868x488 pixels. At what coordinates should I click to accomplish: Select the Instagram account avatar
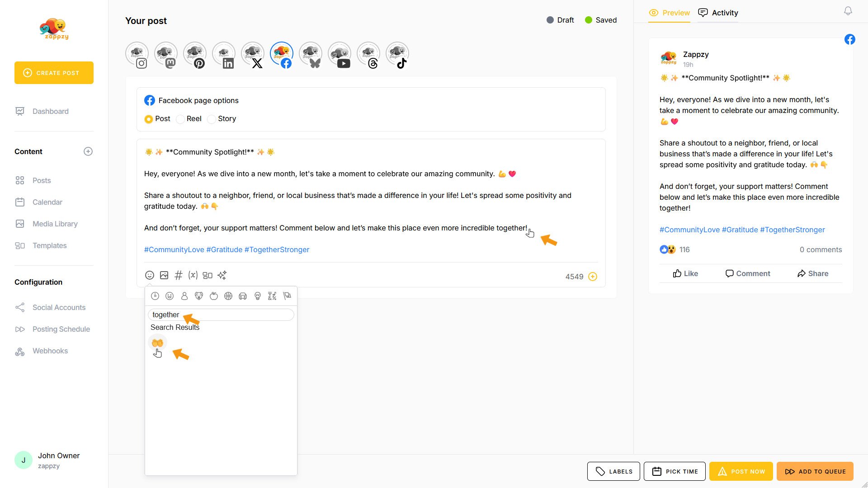coord(137,55)
